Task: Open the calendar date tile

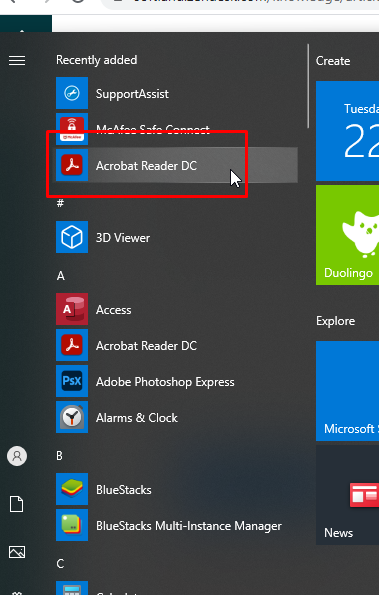Action: click(348, 131)
